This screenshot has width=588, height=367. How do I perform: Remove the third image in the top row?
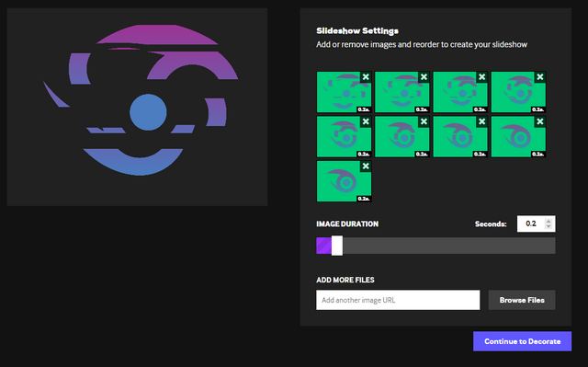[481, 77]
